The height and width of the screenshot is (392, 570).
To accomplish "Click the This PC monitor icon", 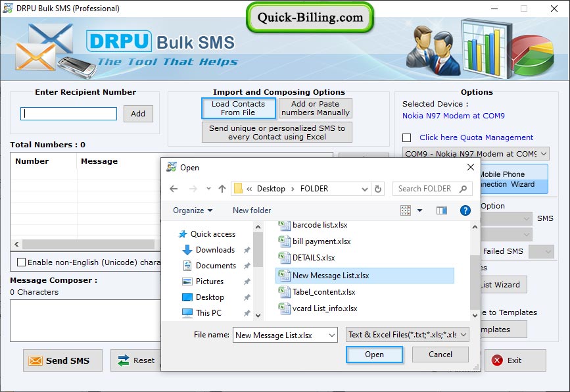I will tap(187, 313).
